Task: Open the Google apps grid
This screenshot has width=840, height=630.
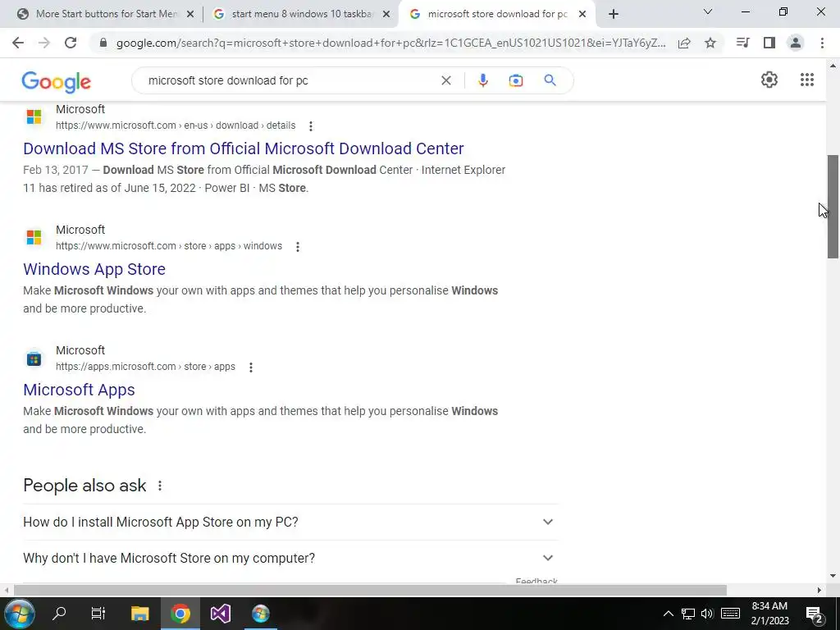Action: (807, 80)
